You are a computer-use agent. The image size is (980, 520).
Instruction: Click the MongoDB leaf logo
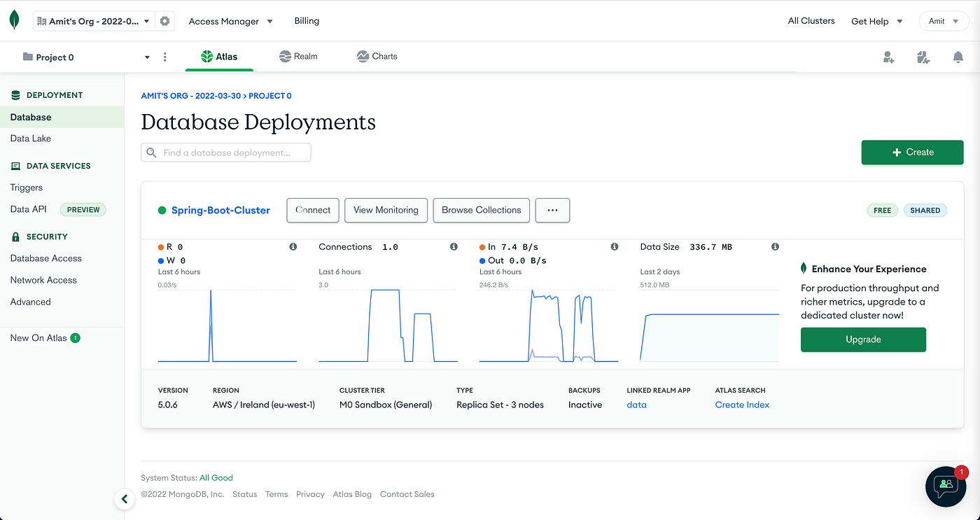pos(15,20)
